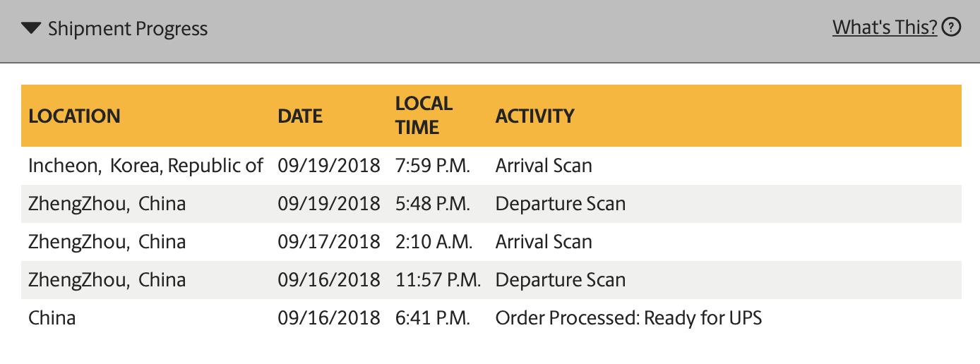
Task: Select the 6:41 P.M. time cell
Action: (x=432, y=318)
